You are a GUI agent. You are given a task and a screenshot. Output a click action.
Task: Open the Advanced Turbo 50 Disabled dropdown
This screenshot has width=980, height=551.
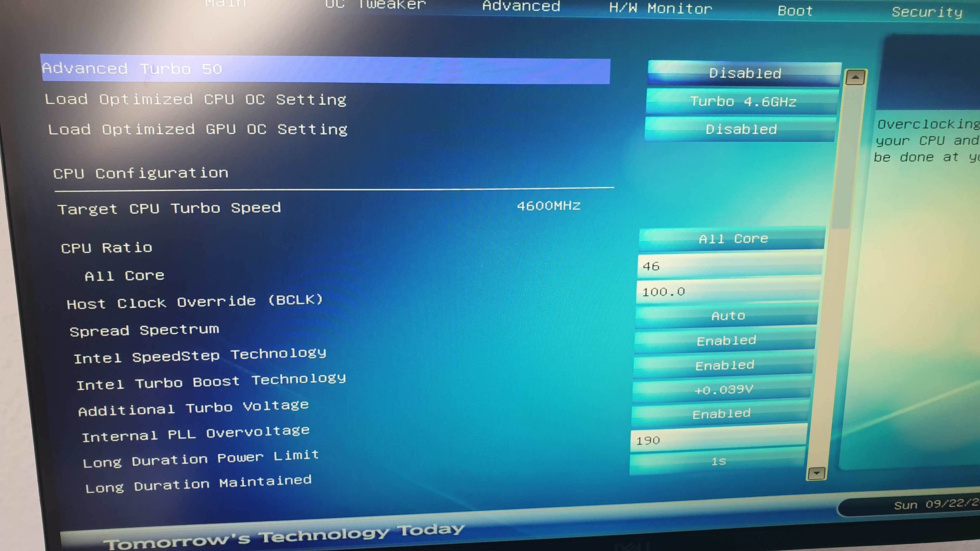pos(744,73)
